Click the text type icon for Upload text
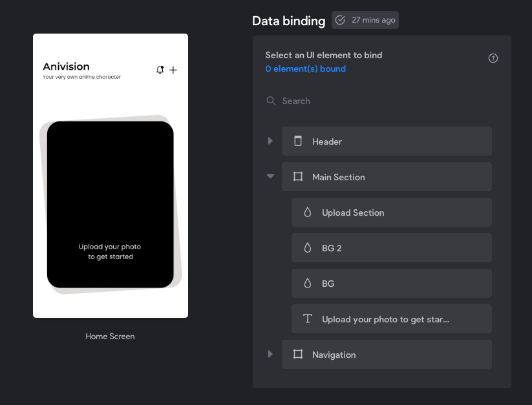 308,318
